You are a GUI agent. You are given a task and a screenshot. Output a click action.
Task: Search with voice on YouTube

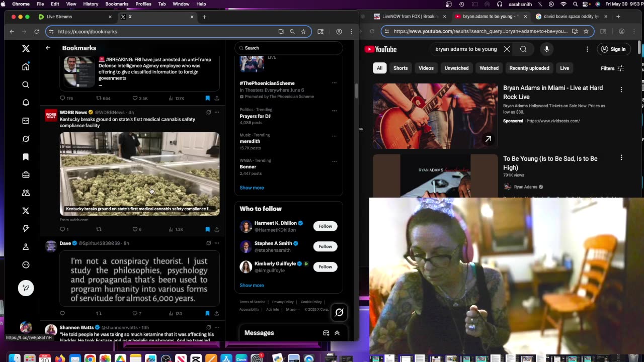pyautogui.click(x=546, y=49)
